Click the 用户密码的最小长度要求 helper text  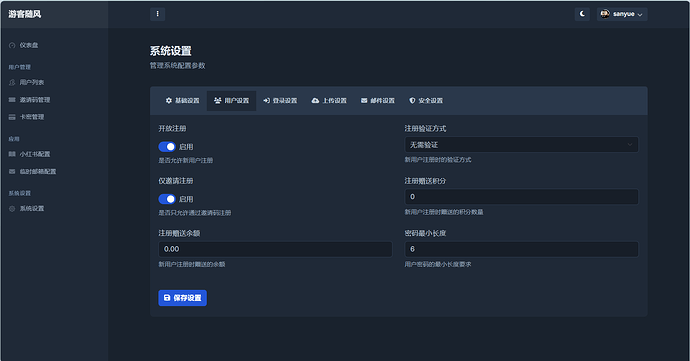point(438,265)
